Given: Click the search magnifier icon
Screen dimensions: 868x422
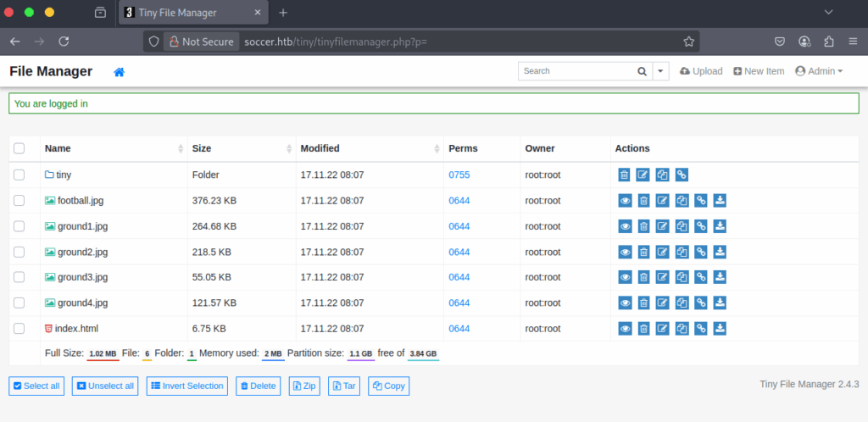Looking at the screenshot, I should pos(643,71).
